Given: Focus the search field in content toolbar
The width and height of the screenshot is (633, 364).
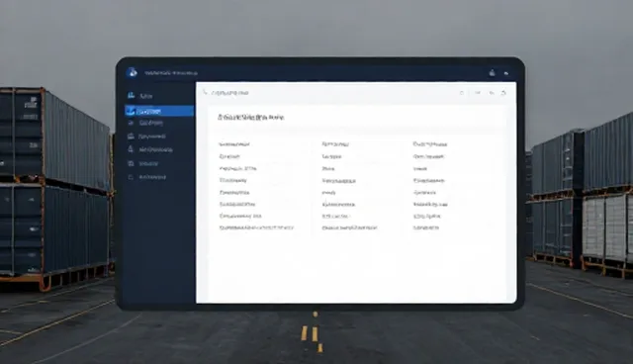Looking at the screenshot, I should tap(230, 93).
